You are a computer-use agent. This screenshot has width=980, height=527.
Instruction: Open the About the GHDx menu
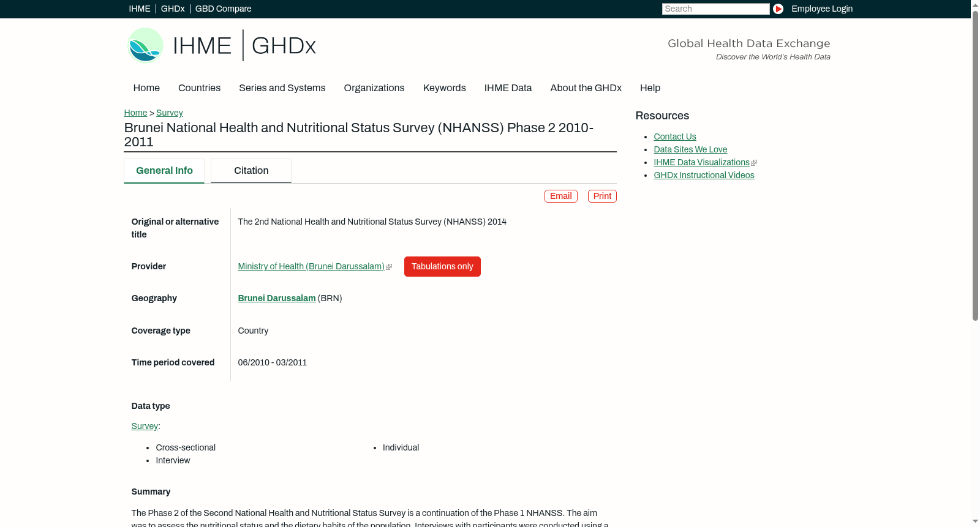pyautogui.click(x=586, y=88)
